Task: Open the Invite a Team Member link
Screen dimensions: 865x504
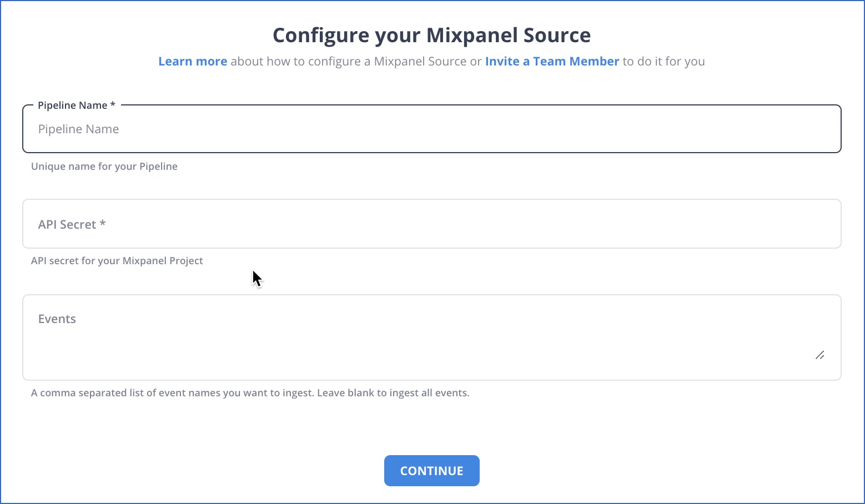Action: click(552, 62)
